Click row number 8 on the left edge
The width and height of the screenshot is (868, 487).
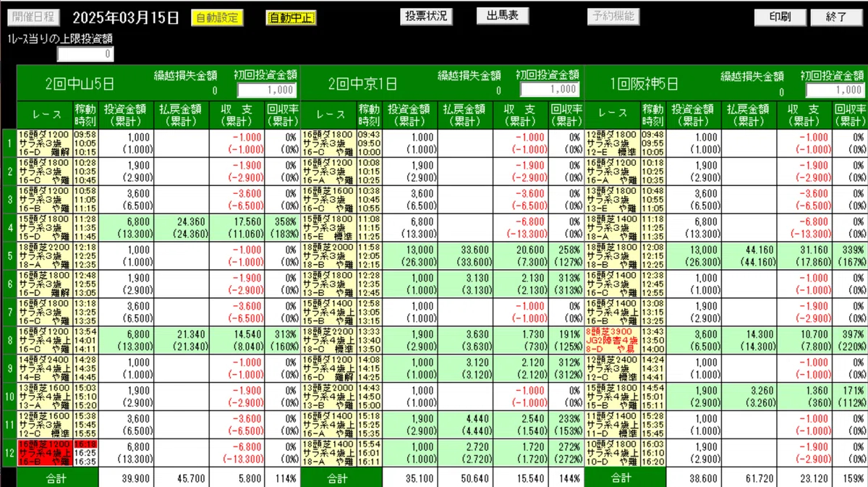[x=9, y=339]
